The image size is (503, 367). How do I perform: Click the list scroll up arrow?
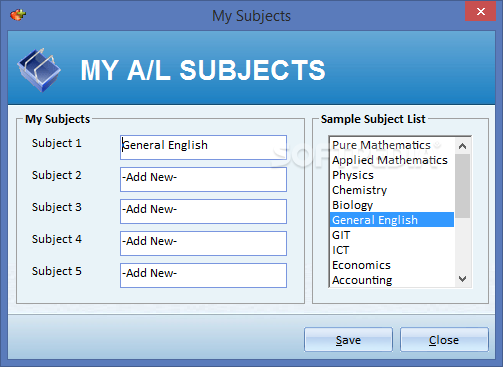(462, 146)
